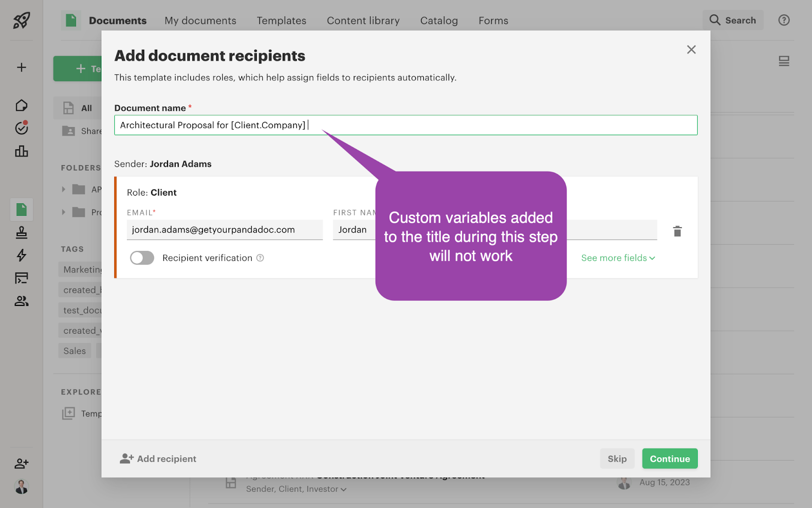Click the lightning bolt automations icon
812x508 pixels.
point(21,255)
